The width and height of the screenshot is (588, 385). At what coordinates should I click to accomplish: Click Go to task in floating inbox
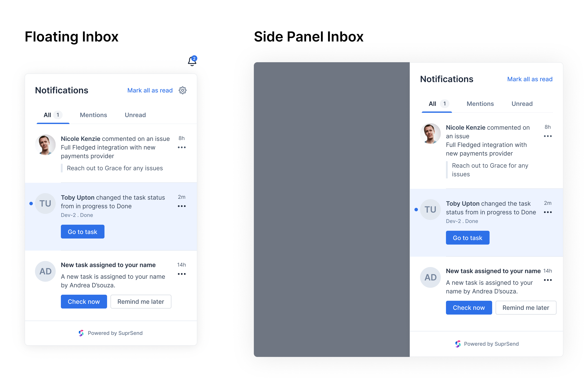pos(82,232)
